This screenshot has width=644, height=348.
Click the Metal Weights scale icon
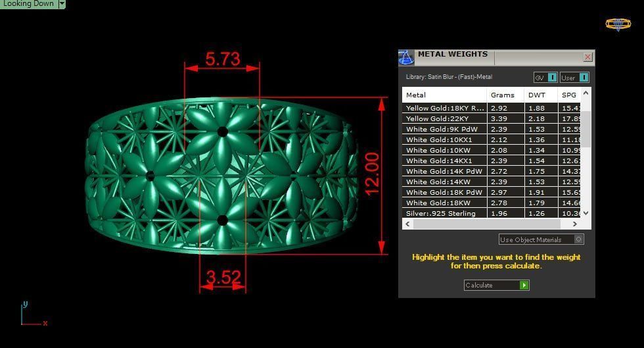click(x=406, y=58)
